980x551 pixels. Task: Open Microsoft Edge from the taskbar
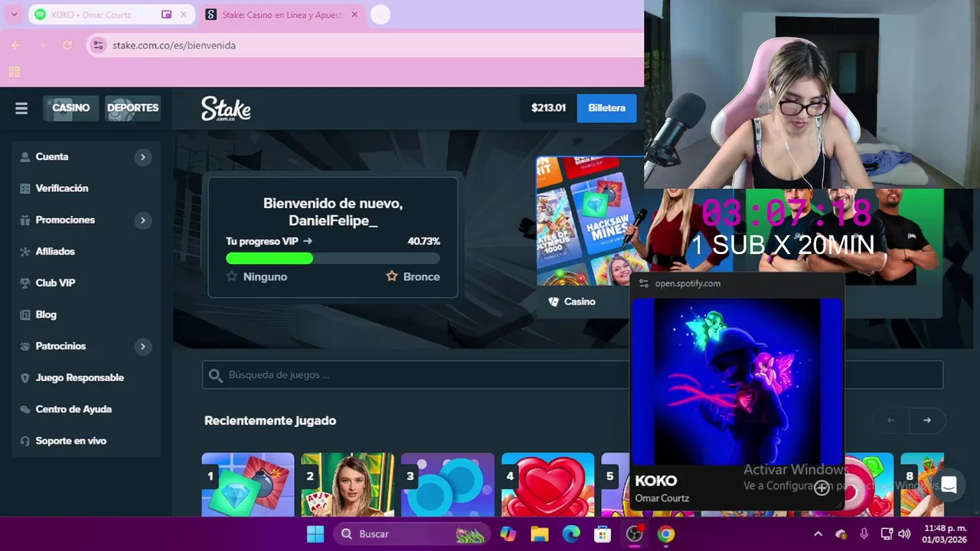(x=571, y=534)
